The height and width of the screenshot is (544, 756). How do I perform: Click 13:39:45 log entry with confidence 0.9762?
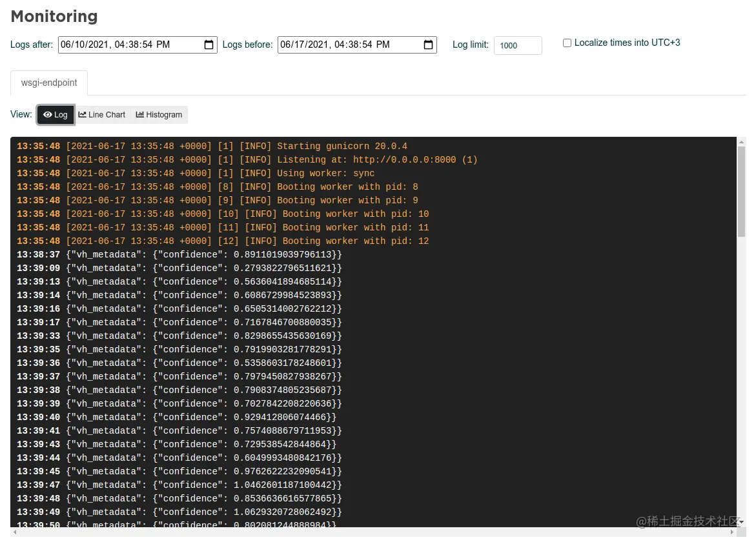point(179,471)
